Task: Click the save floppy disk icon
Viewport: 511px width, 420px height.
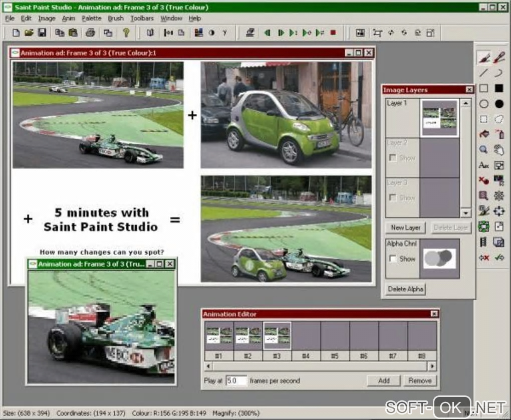Action: point(42,33)
